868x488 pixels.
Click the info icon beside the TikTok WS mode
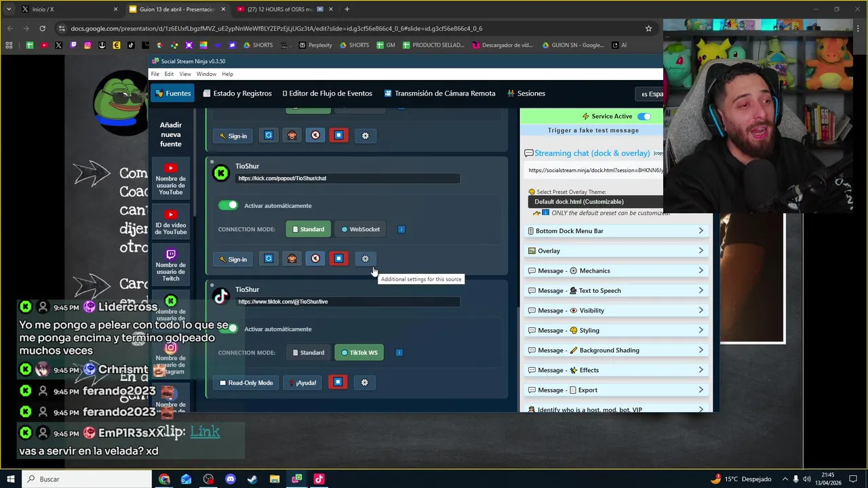coord(399,352)
